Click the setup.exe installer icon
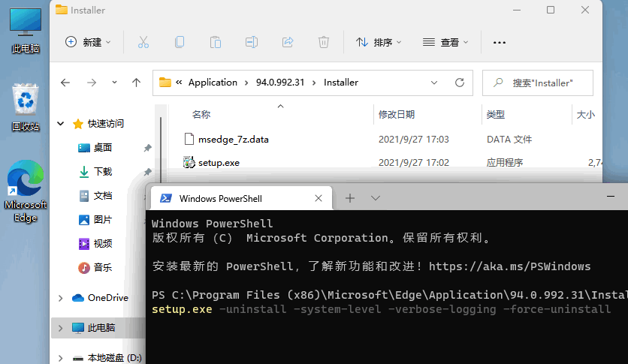The image size is (628, 364). tap(189, 162)
